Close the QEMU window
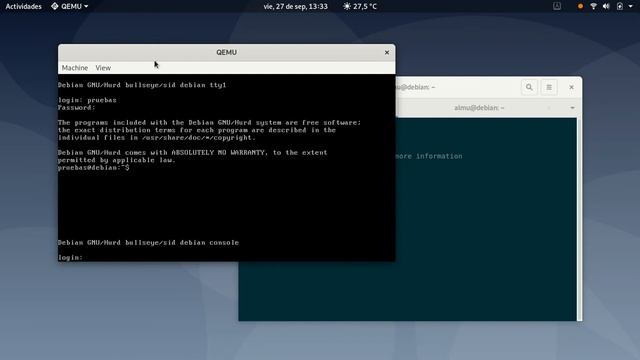This screenshot has width=640, height=360. (x=387, y=52)
